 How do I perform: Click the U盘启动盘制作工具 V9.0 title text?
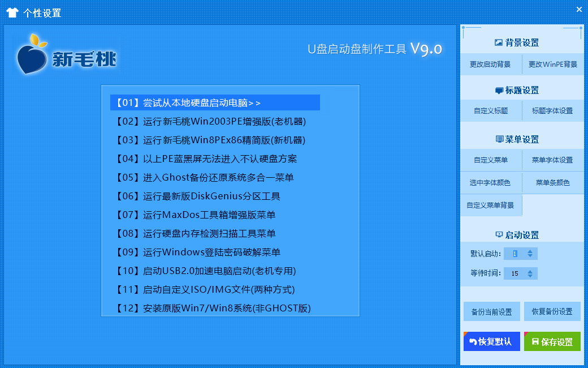375,49
